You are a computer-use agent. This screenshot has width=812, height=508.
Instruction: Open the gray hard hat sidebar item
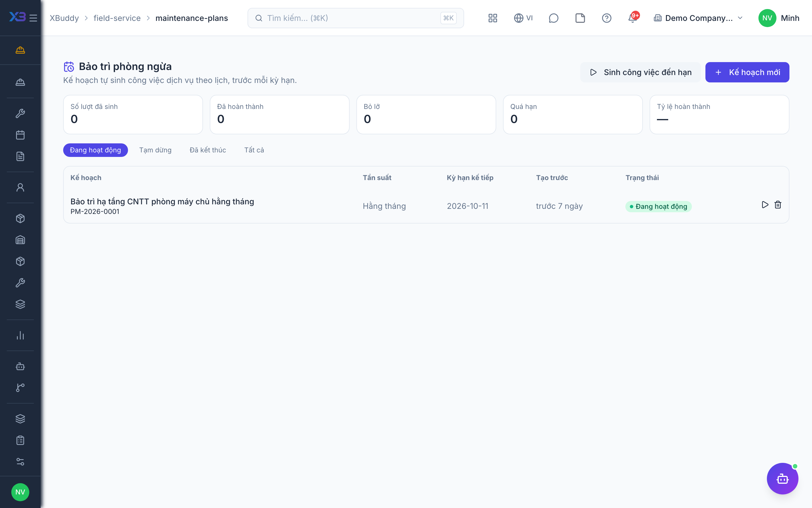point(20,82)
